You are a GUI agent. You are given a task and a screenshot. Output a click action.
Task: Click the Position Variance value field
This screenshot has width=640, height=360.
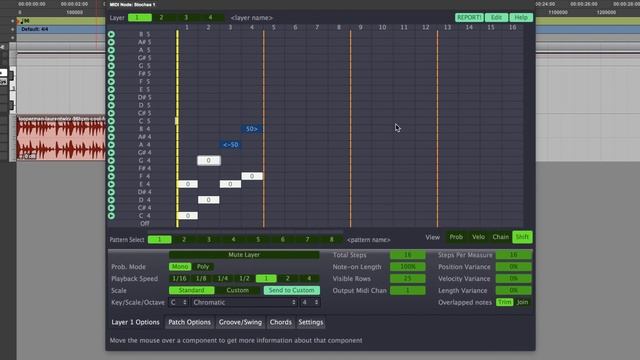pyautogui.click(x=513, y=267)
